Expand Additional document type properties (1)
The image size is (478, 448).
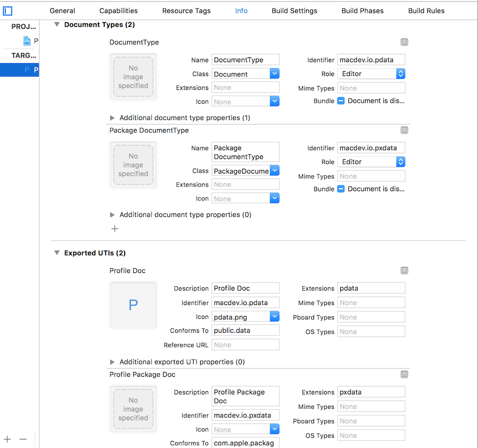pos(112,118)
